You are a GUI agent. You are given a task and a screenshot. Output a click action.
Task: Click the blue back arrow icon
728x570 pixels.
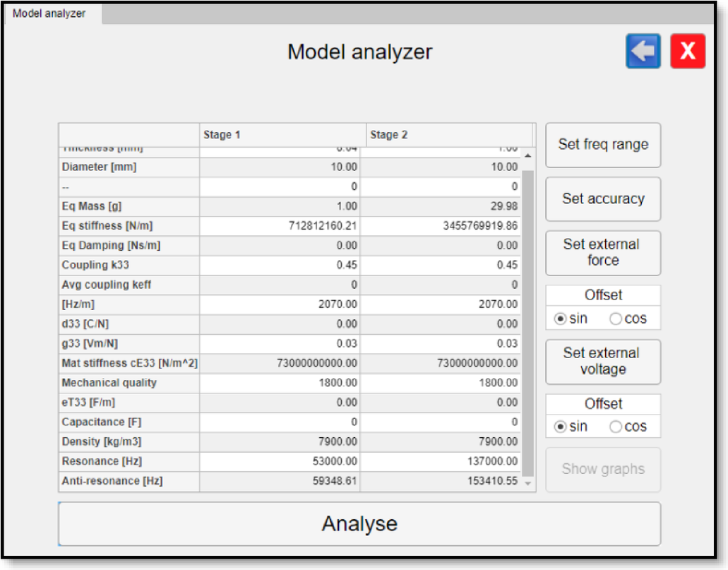point(643,52)
